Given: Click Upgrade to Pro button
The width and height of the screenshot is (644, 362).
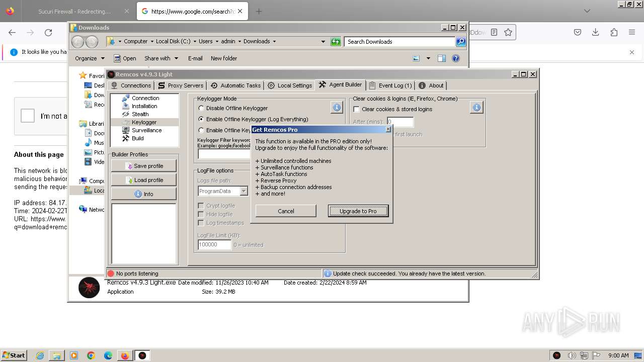Looking at the screenshot, I should tap(358, 211).
